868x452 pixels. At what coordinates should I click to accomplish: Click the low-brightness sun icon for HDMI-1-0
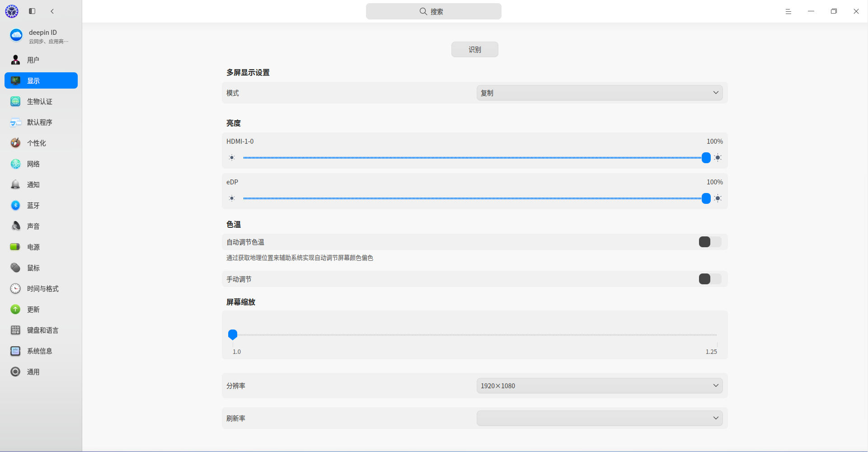pyautogui.click(x=232, y=158)
